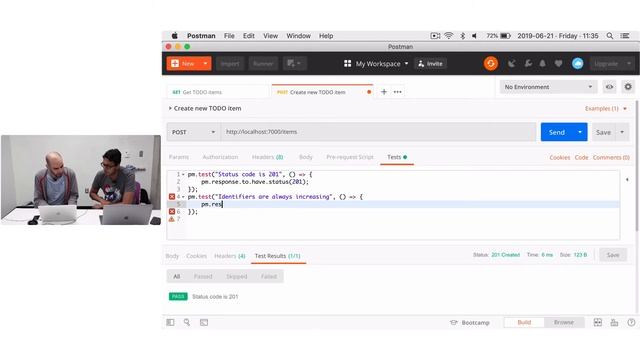Switch to response Headers (4) tab
Screen dimensions: 640x360
(230, 256)
